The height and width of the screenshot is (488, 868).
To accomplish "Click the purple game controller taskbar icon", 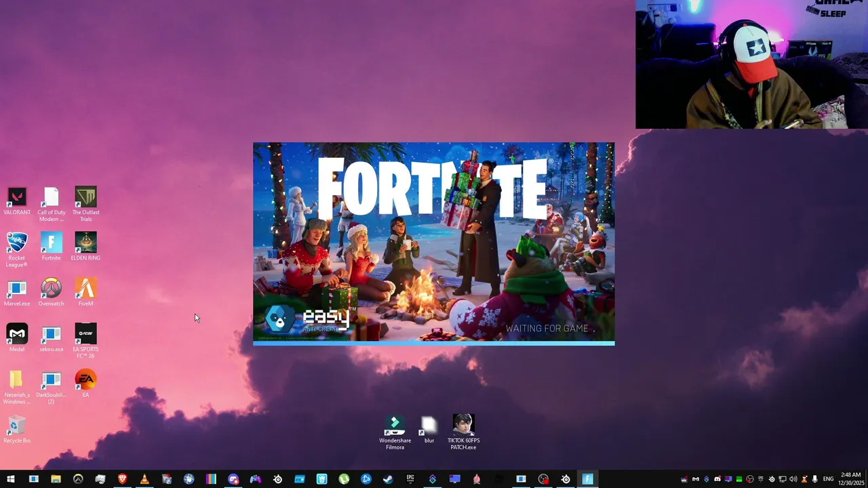I will tap(256, 479).
